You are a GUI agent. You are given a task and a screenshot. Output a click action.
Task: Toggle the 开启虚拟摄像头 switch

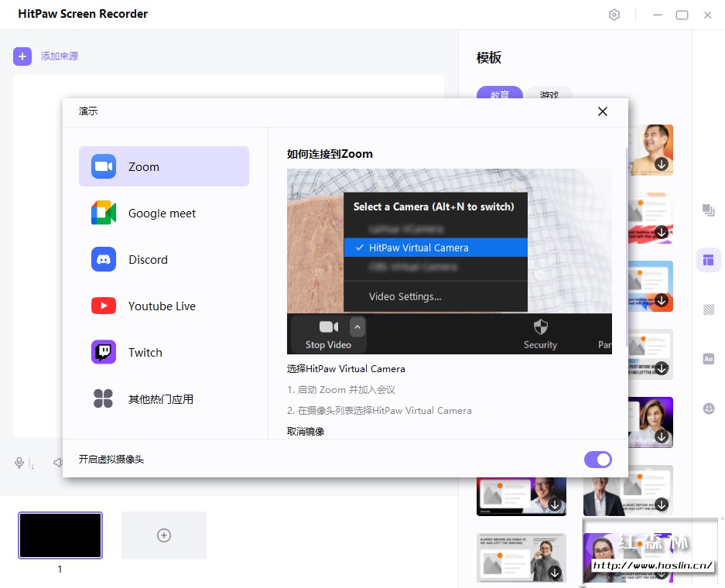tap(598, 460)
